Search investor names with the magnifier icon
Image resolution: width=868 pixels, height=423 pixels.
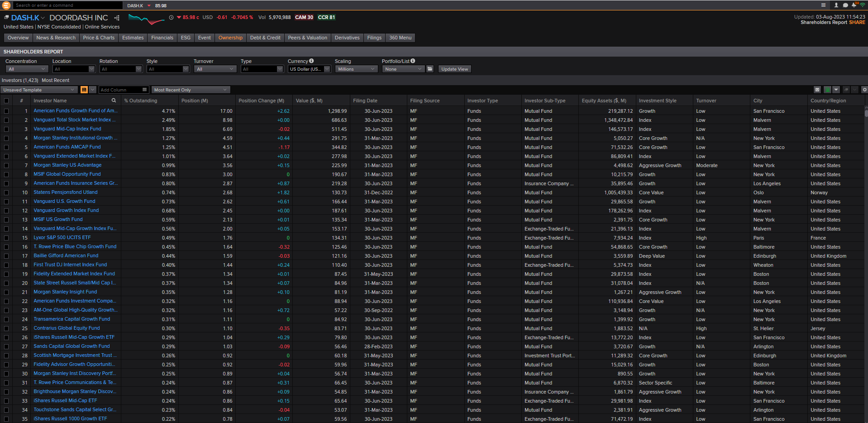(114, 101)
